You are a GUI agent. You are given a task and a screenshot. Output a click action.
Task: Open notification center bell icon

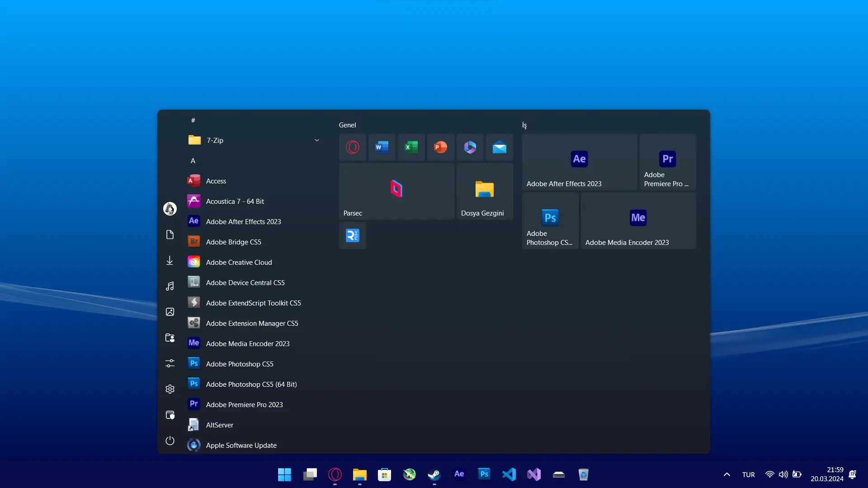pos(853,474)
